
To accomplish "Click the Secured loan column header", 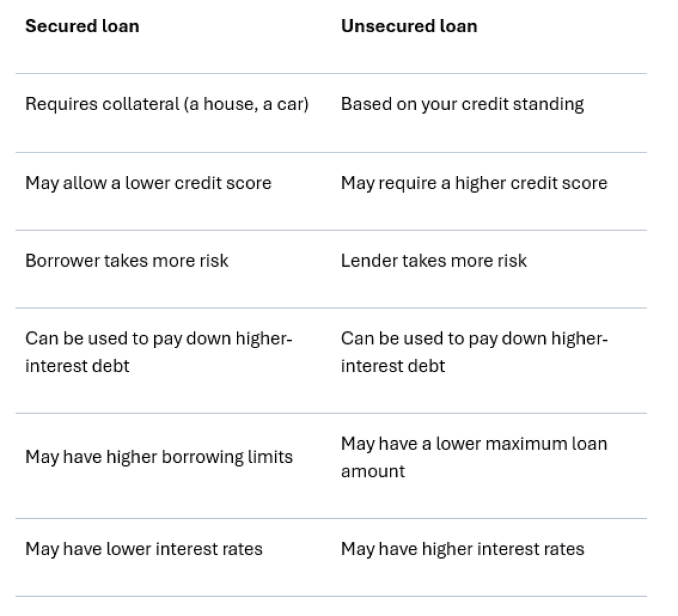I will coord(82,26).
